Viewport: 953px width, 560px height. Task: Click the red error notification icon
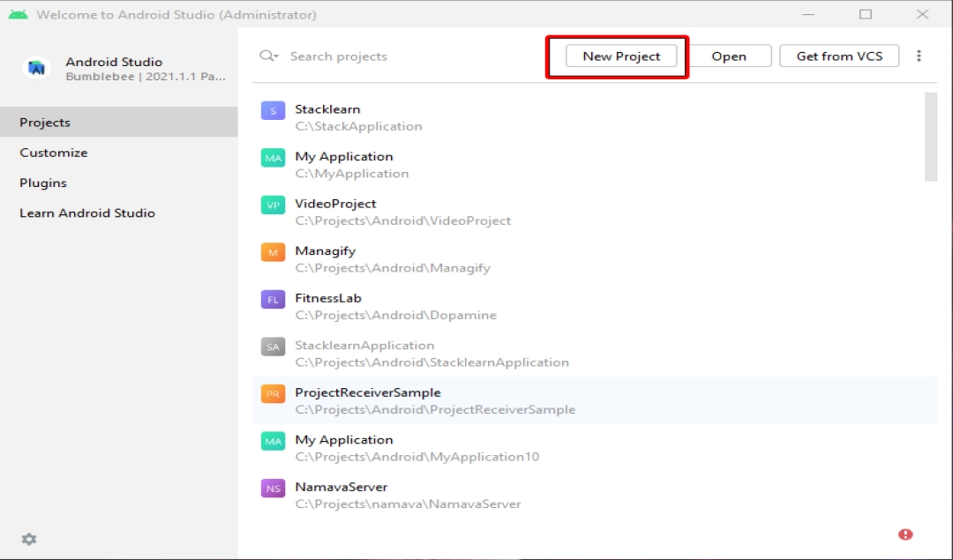(905, 534)
